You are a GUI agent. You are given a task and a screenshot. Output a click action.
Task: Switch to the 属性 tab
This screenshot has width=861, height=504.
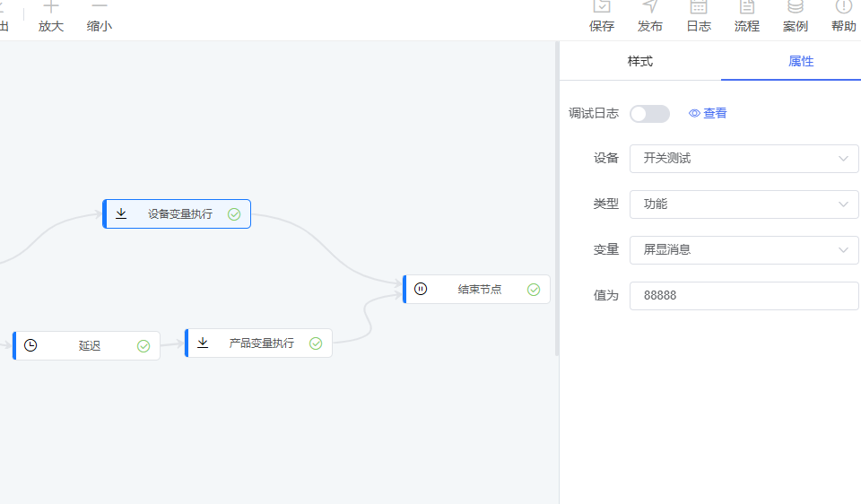click(x=801, y=61)
